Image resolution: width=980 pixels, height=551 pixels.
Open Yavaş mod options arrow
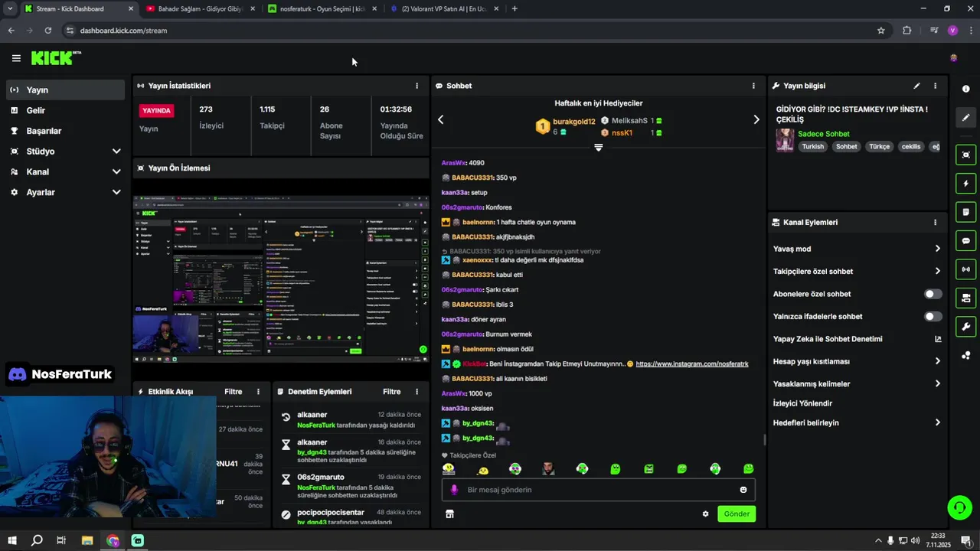[x=937, y=249]
